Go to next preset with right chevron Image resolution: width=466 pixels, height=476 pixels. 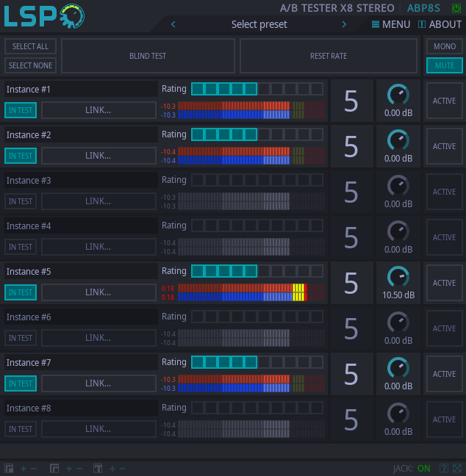[x=343, y=24]
